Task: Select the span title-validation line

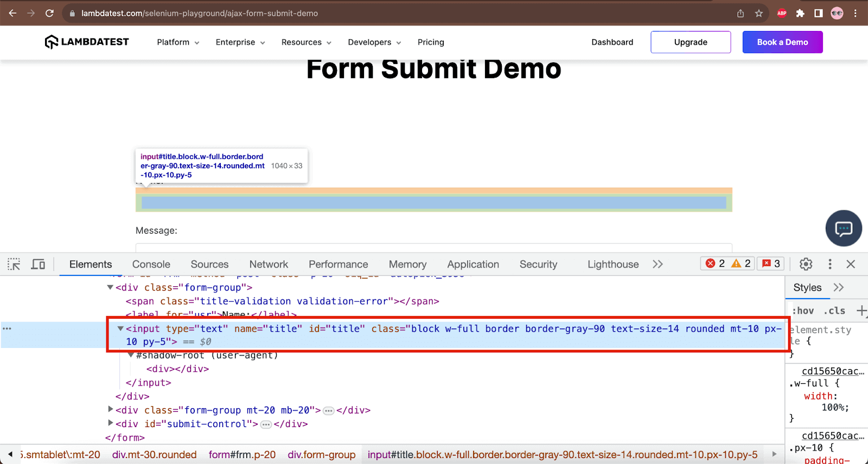Action: [x=283, y=301]
